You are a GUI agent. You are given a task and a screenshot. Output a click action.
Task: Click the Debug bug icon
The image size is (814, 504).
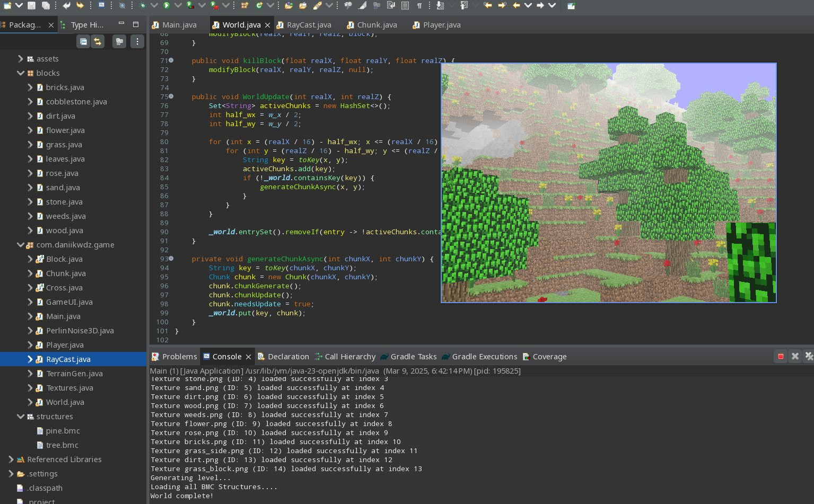pos(142,5)
